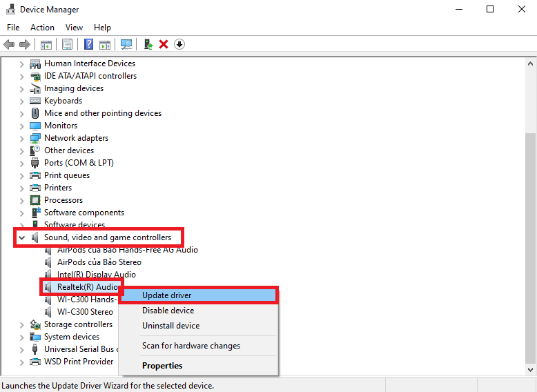This screenshot has height=392, width=537.
Task: Expand the Keyboards node chevron
Action: (x=21, y=101)
